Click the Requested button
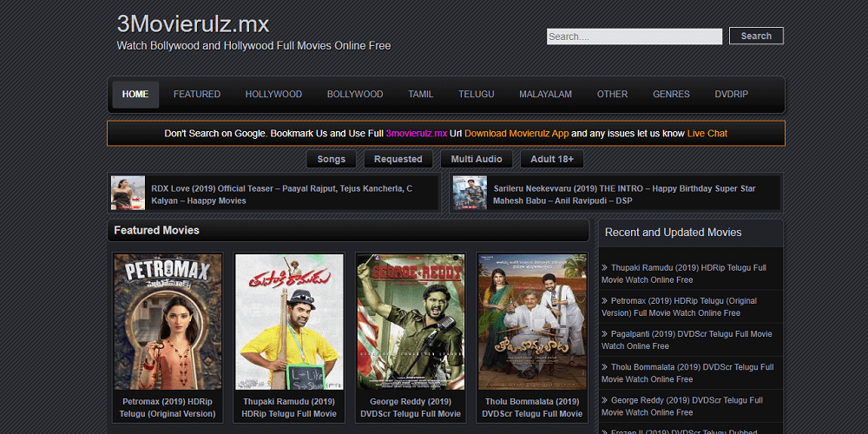Viewport: 868px width, 434px height. [x=398, y=159]
